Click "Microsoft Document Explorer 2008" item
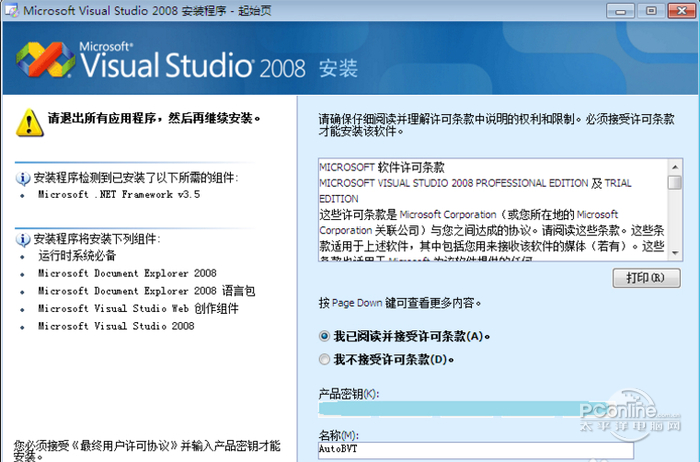Viewport: 700px width, 462px height. 127,273
